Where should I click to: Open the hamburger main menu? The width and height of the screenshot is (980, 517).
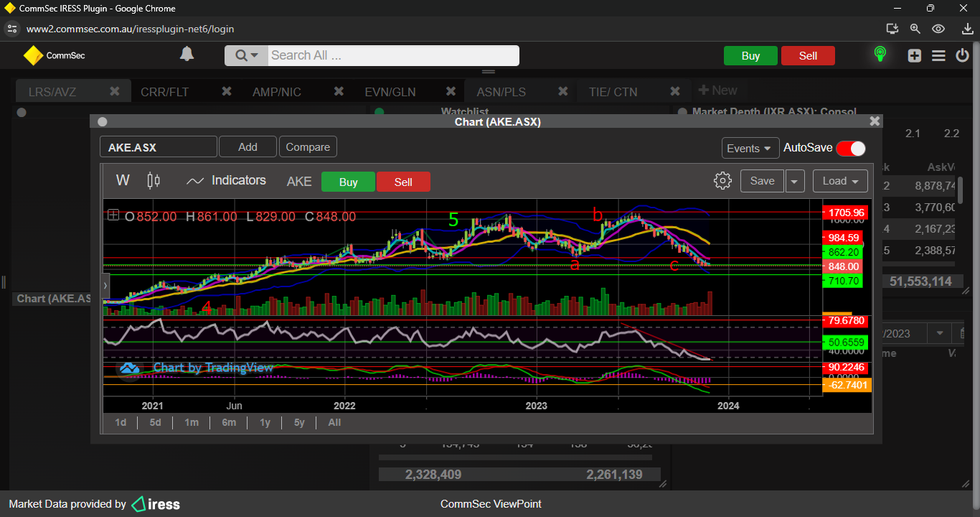(x=938, y=55)
